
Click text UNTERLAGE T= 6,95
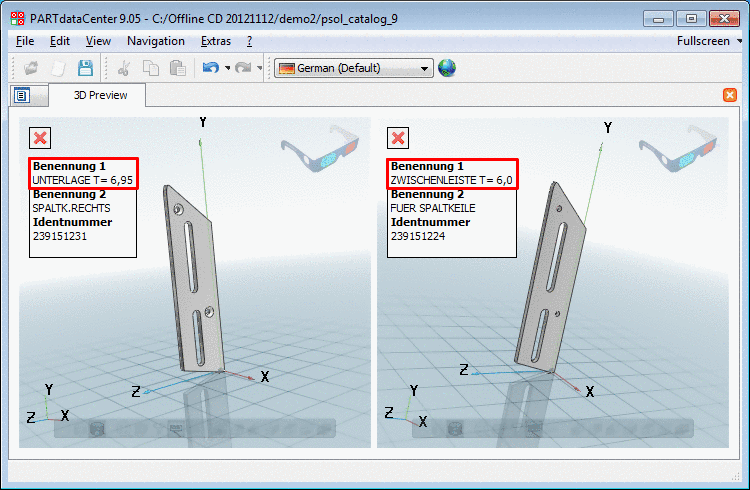click(83, 180)
